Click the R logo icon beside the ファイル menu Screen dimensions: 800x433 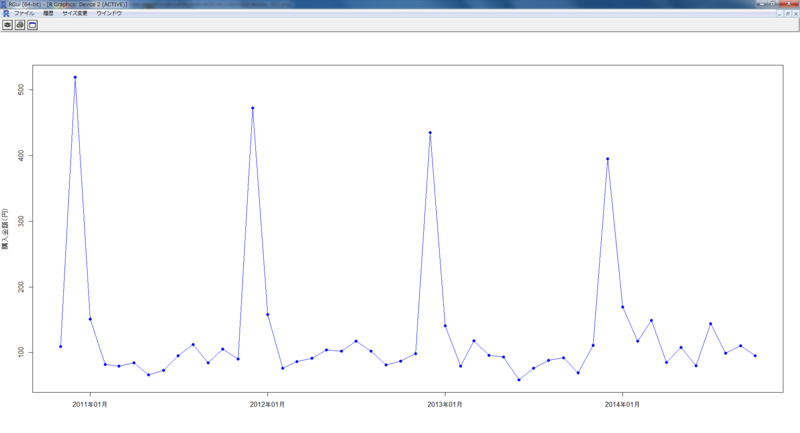(x=6, y=13)
